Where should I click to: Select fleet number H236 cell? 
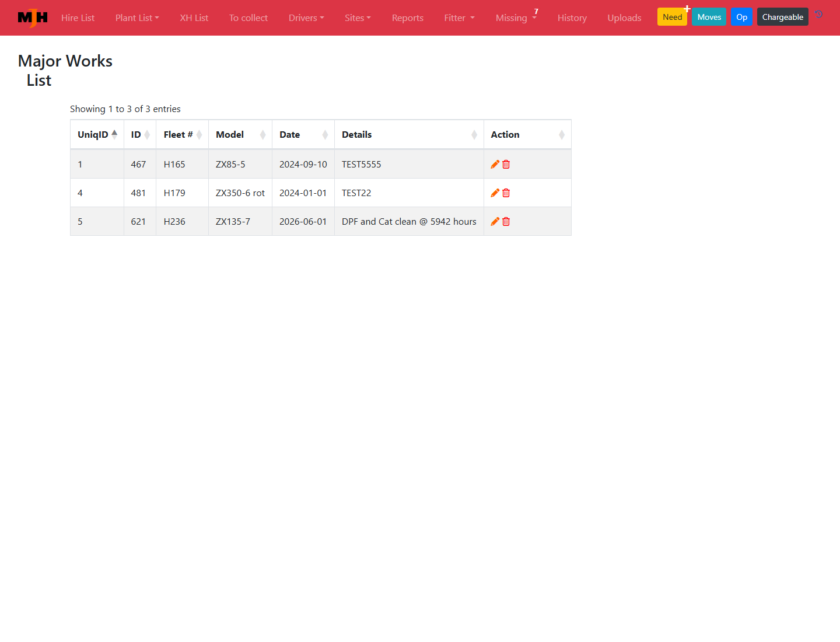182,222
